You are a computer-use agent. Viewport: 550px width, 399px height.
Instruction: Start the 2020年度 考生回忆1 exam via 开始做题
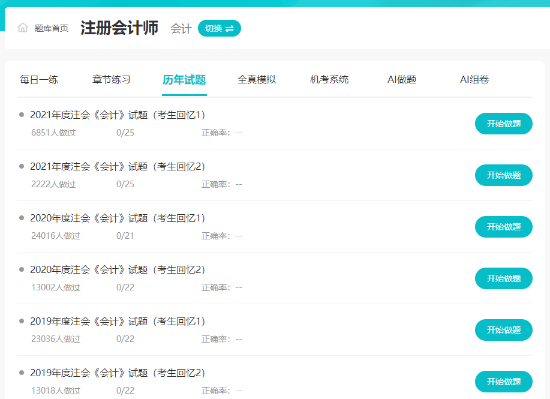click(x=504, y=227)
